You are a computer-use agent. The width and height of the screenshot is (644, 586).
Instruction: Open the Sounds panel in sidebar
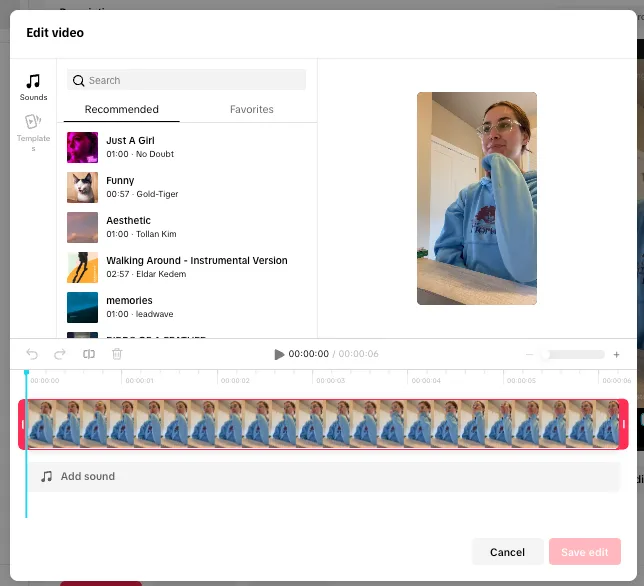[x=33, y=86]
